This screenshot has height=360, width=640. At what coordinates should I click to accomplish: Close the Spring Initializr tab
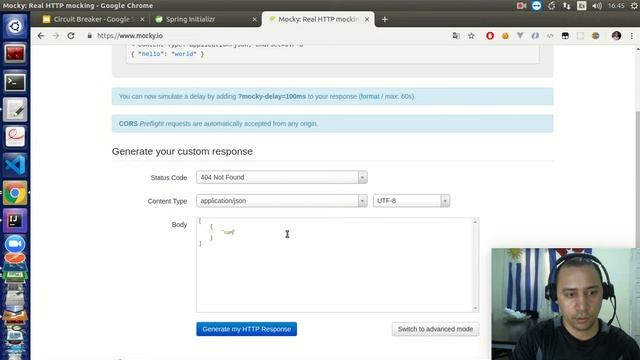coord(254,19)
